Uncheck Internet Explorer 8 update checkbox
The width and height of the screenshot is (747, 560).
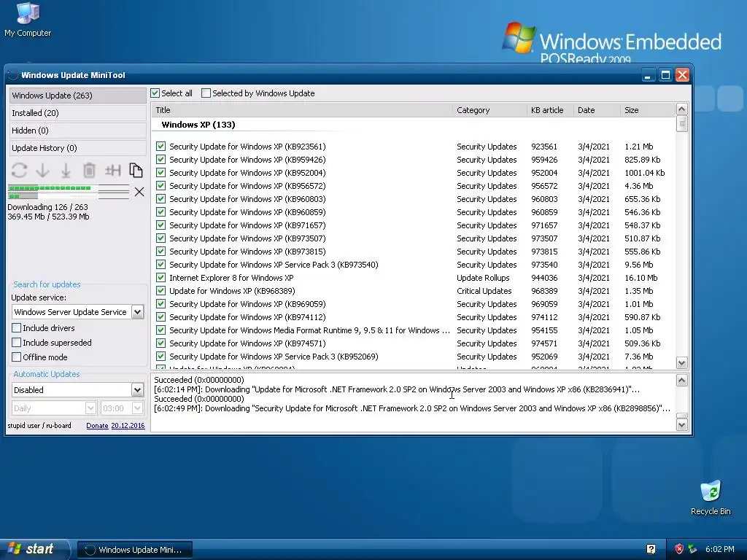[x=161, y=278]
